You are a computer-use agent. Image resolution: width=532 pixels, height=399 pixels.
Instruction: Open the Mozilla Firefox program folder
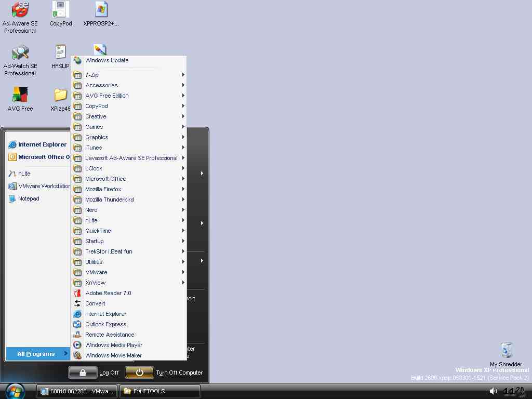(x=129, y=189)
